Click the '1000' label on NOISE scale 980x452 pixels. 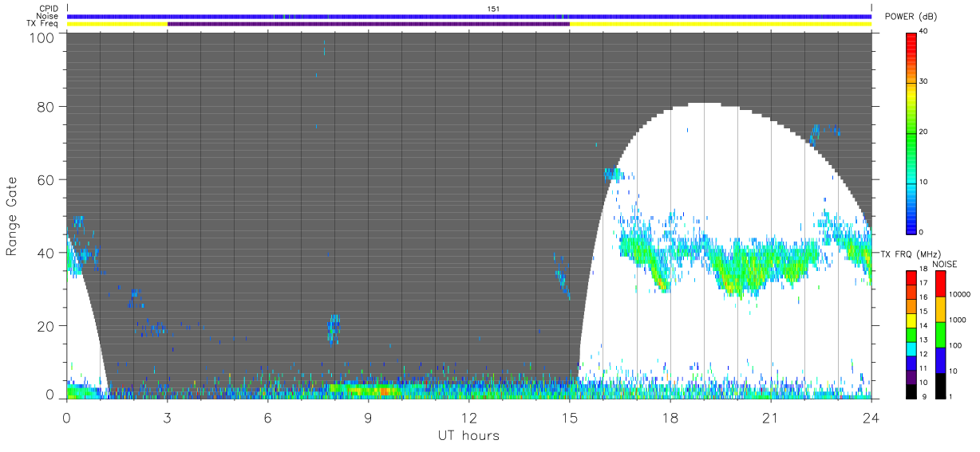click(956, 320)
